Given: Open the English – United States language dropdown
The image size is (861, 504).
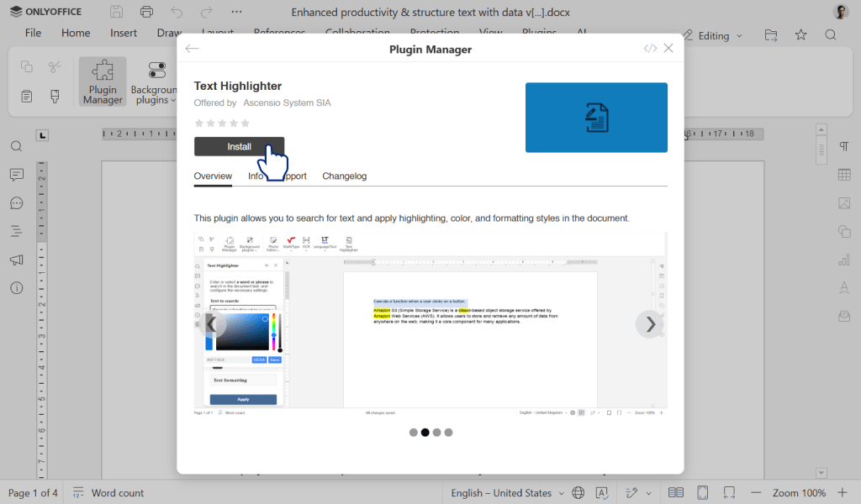Looking at the screenshot, I should 502,493.
